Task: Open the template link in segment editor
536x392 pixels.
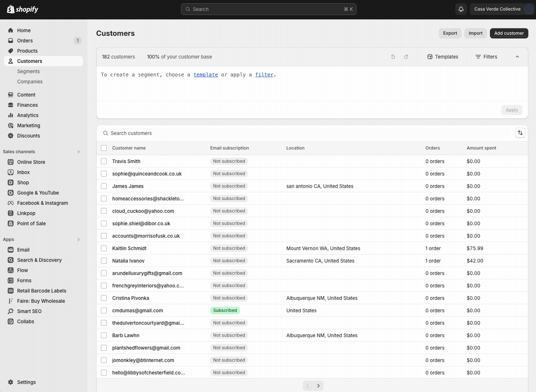Action: click(x=205, y=75)
